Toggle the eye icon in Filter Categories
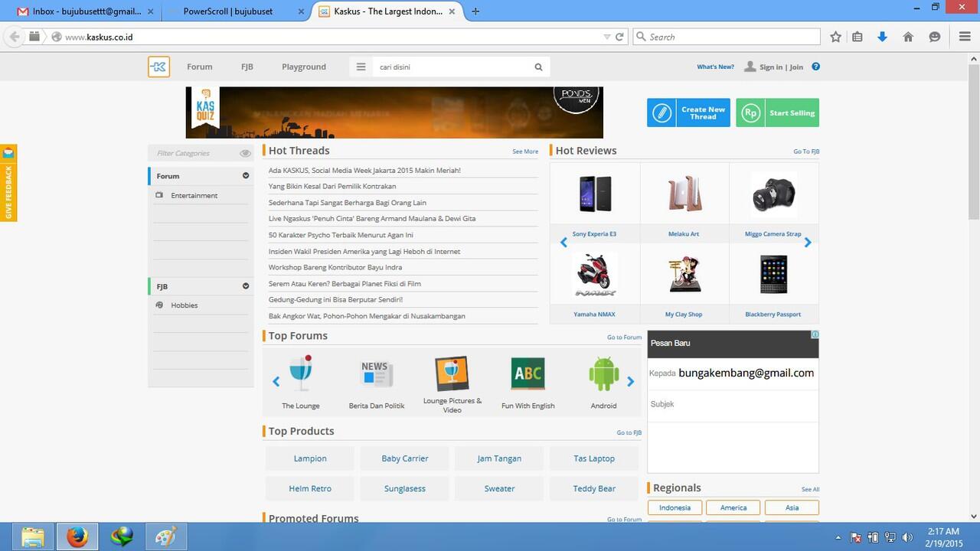 245,153
